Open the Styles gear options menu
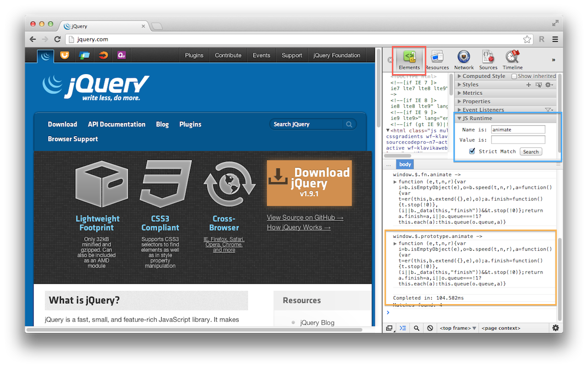 click(x=548, y=85)
